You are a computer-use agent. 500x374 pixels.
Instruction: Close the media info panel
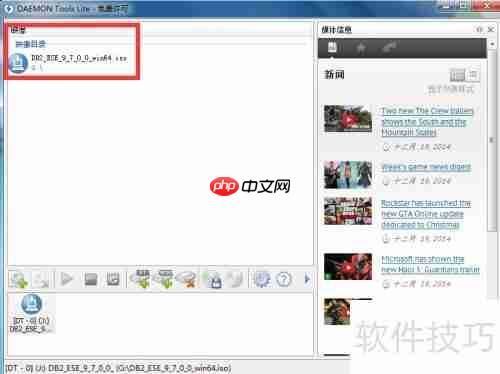491,29
